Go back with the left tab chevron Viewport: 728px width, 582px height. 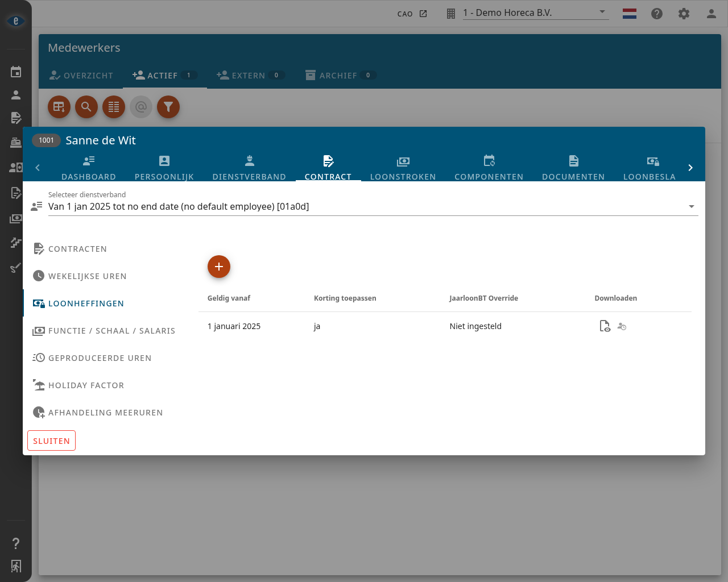click(x=38, y=168)
